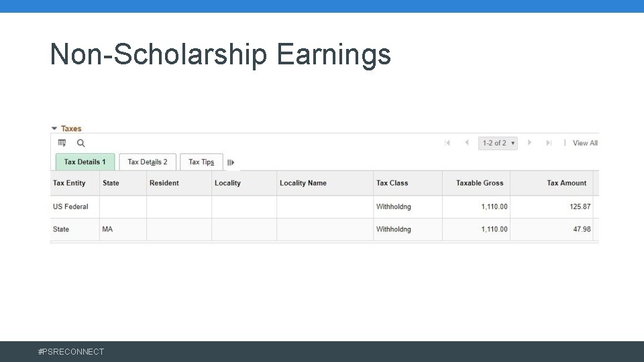
Task: Switch to the Tax Details 2 tab
Action: pyautogui.click(x=148, y=162)
